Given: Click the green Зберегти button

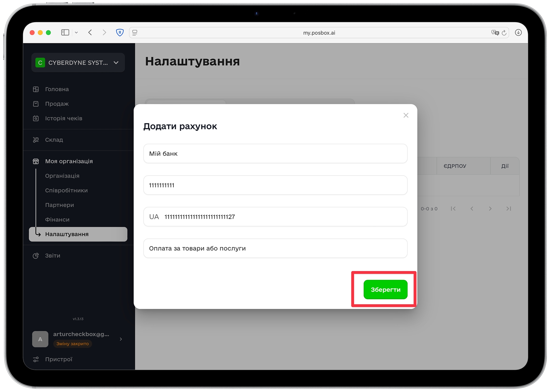Looking at the screenshot, I should pyautogui.click(x=385, y=289).
